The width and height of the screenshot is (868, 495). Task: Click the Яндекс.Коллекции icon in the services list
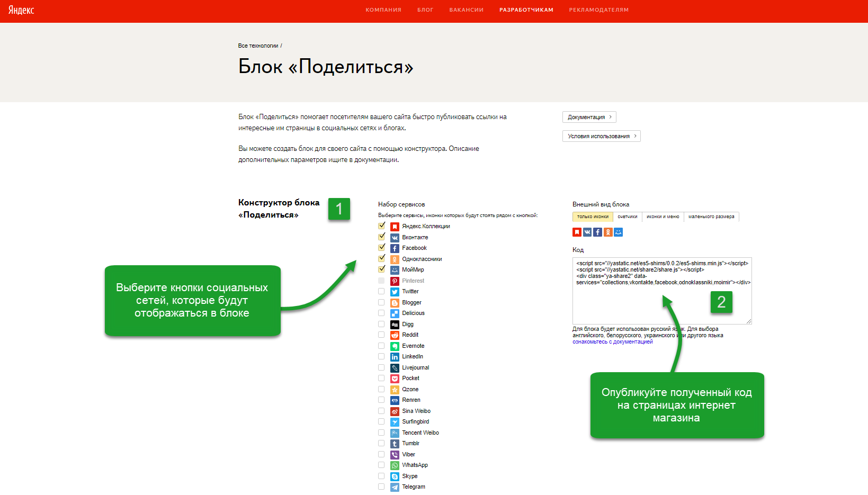395,227
